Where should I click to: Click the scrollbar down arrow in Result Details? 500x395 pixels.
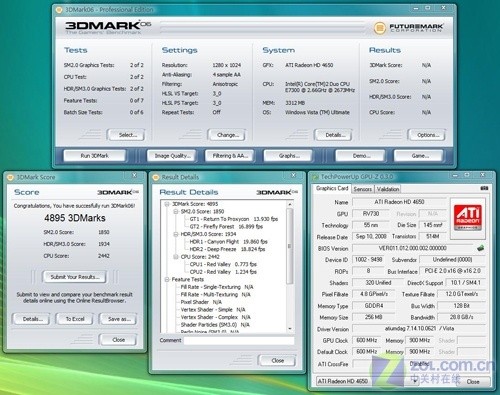289,329
